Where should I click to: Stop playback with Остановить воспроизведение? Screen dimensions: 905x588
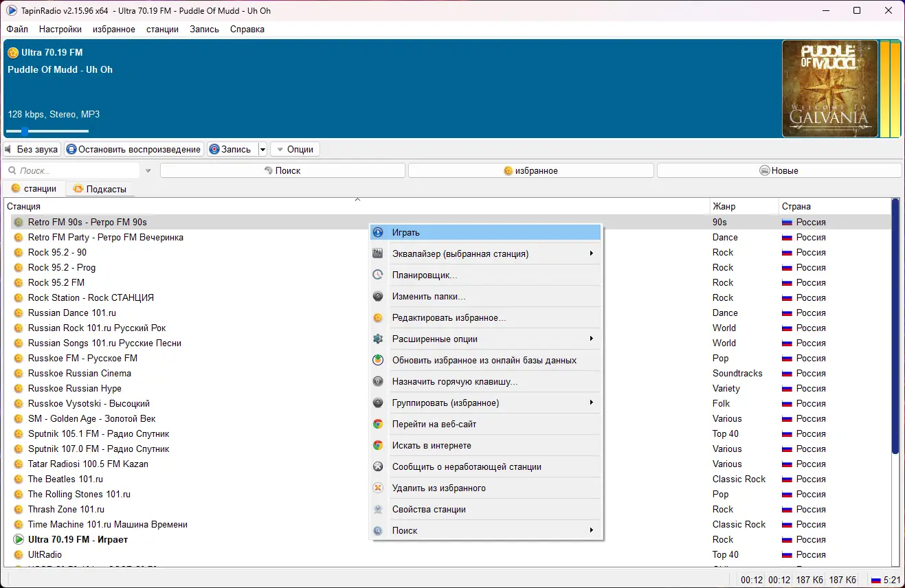pyautogui.click(x=134, y=149)
